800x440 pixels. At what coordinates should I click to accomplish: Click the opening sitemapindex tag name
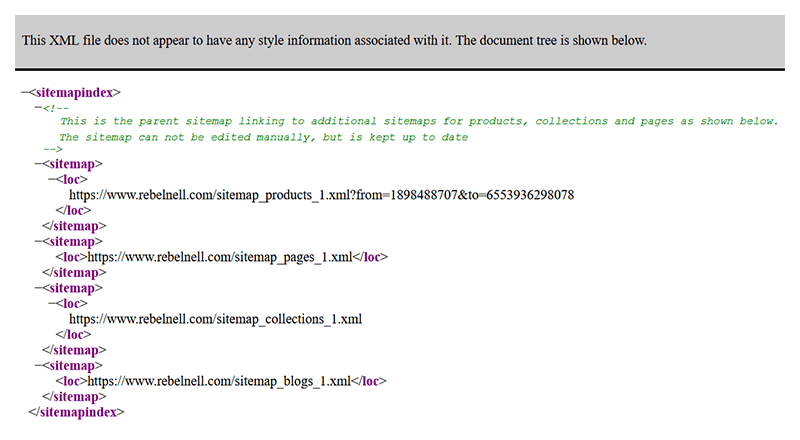pyautogui.click(x=75, y=92)
